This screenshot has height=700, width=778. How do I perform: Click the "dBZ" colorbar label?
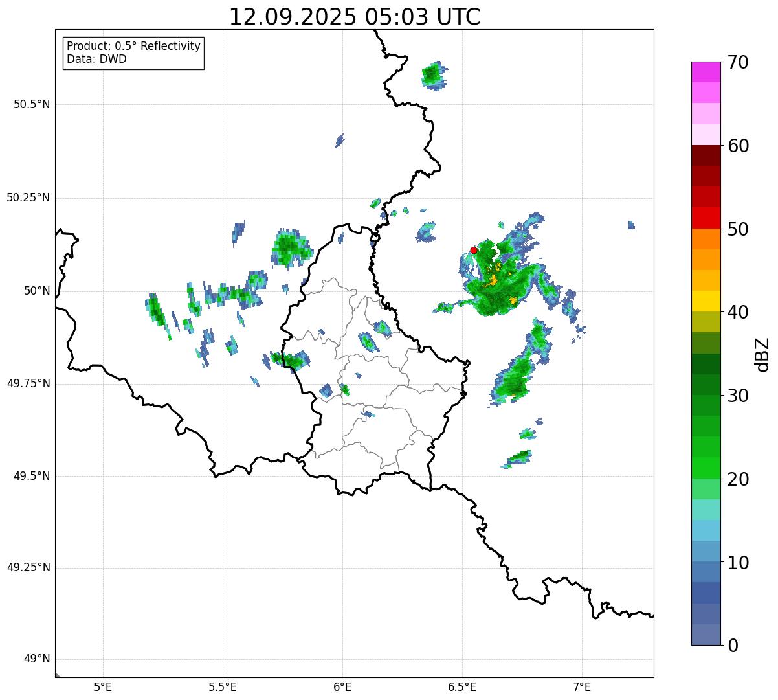point(762,354)
